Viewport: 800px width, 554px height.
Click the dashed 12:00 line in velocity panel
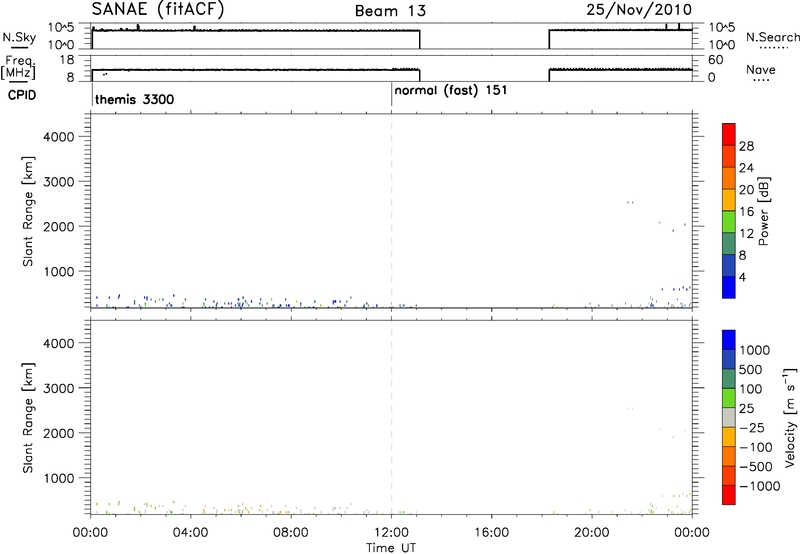pos(391,418)
